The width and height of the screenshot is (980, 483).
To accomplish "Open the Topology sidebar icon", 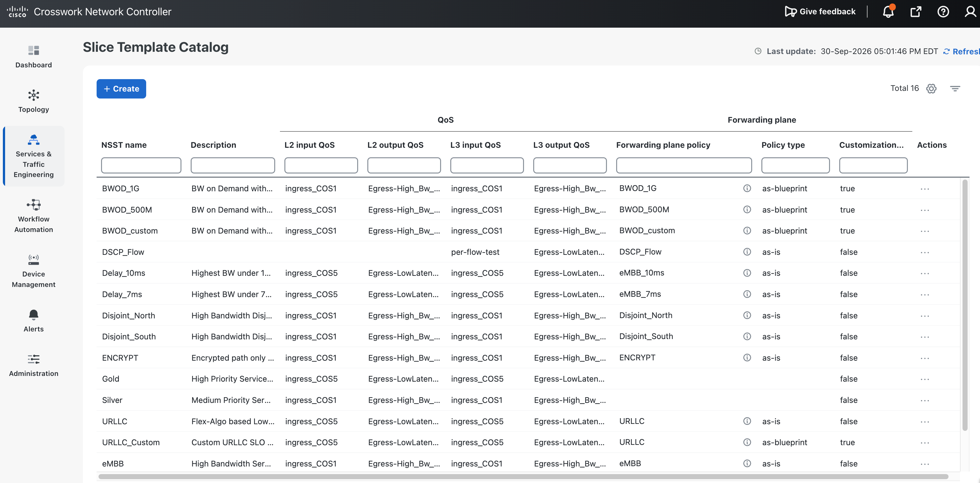I will pyautogui.click(x=33, y=95).
